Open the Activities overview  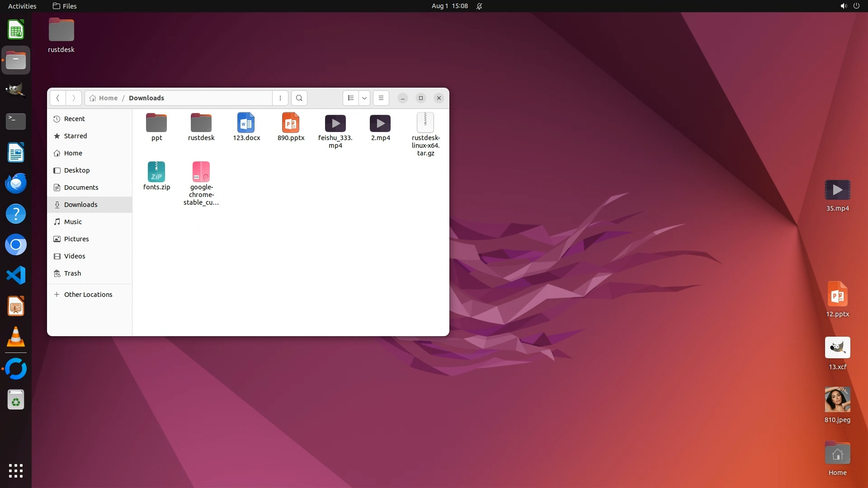(22, 6)
